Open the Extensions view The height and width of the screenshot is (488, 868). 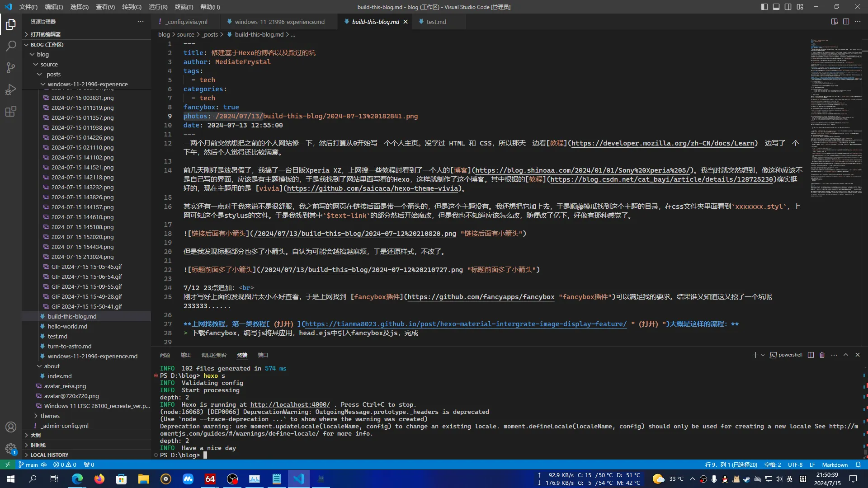(x=11, y=111)
